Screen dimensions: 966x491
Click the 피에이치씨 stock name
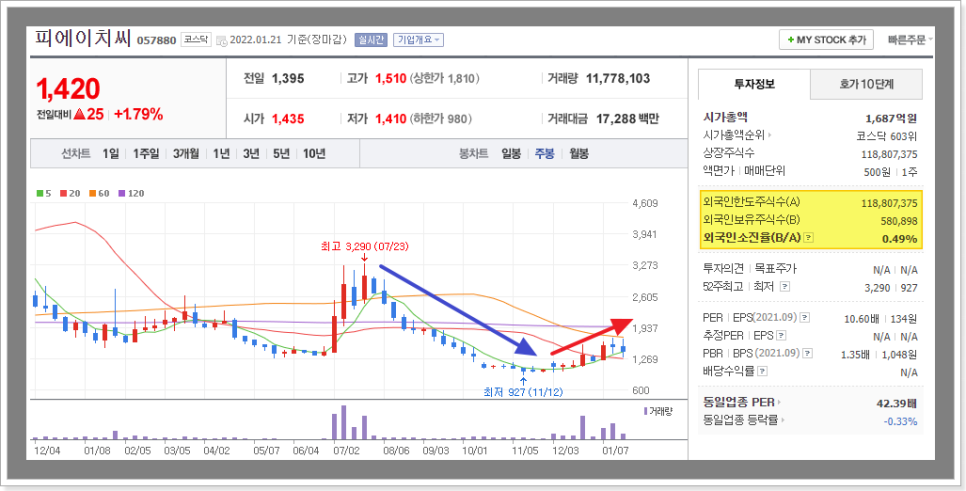point(83,39)
